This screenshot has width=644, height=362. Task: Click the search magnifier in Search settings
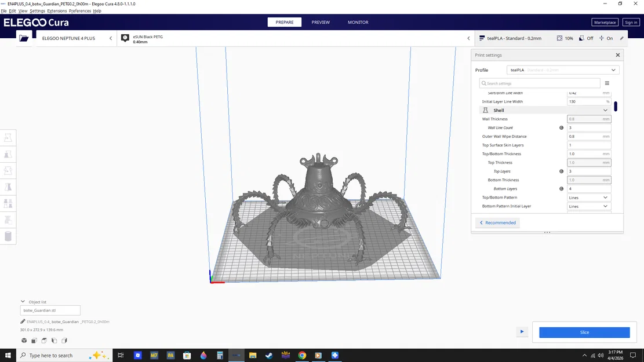point(484,83)
